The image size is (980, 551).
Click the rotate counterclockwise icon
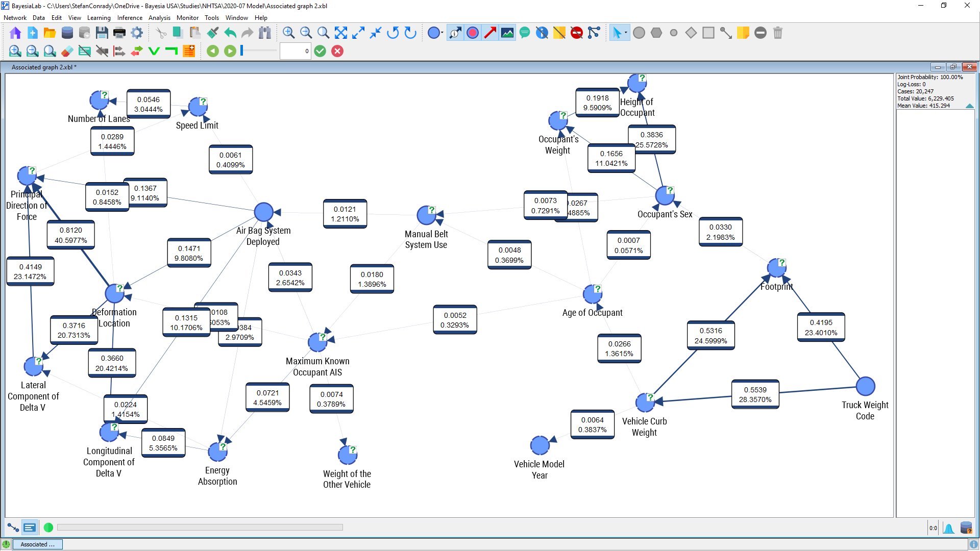pyautogui.click(x=393, y=33)
